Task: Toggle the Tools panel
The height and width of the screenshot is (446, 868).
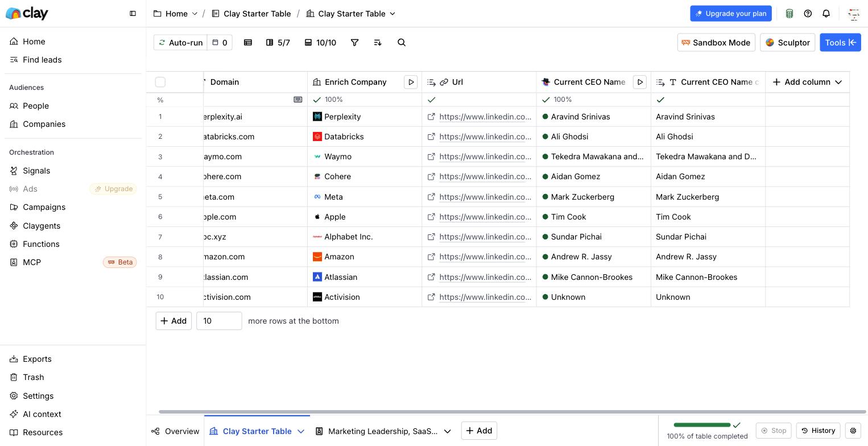Action: [x=840, y=43]
